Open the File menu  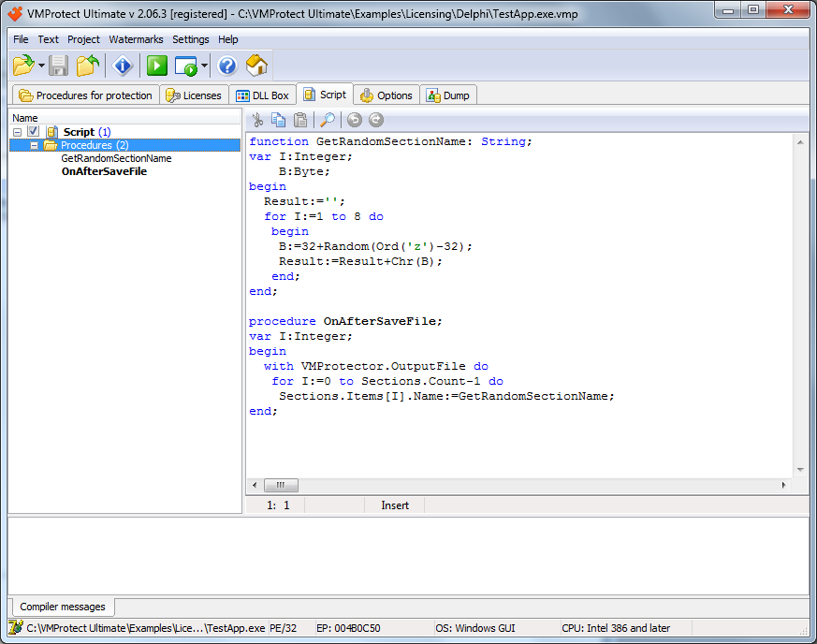click(x=21, y=39)
